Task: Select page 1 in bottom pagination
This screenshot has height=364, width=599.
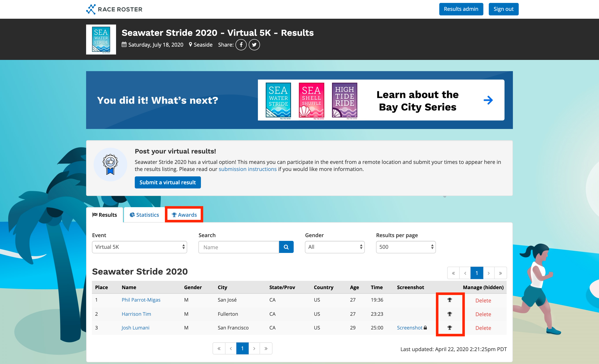Action: click(x=242, y=348)
